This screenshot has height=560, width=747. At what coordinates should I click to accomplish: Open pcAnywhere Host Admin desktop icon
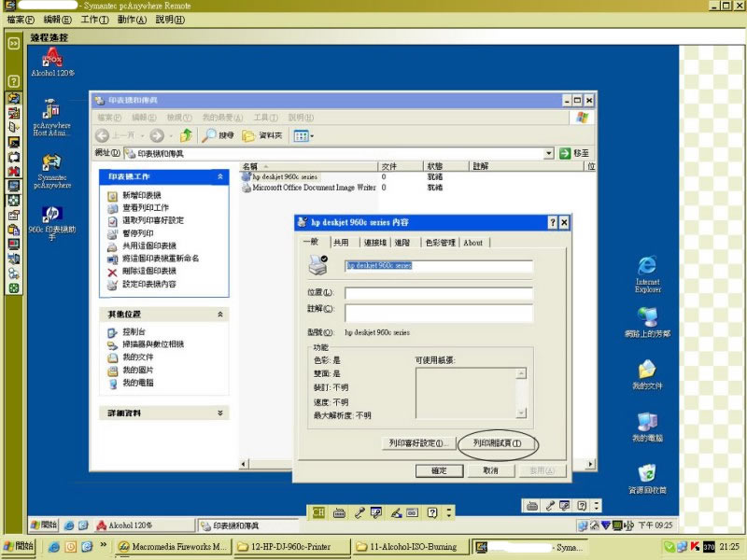tap(51, 118)
